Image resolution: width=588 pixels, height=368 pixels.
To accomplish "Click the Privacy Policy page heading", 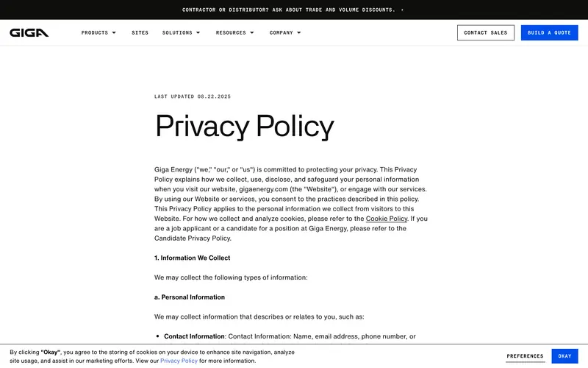I will [244, 126].
